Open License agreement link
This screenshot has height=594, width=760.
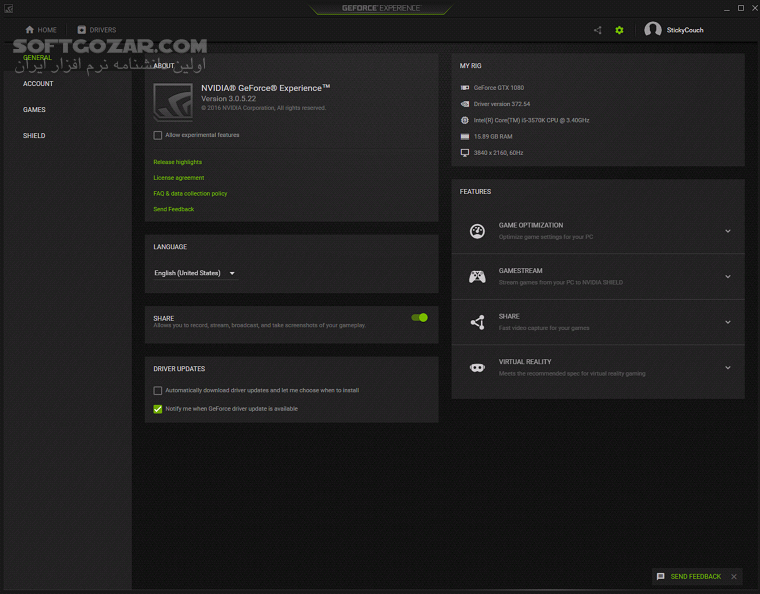(178, 178)
